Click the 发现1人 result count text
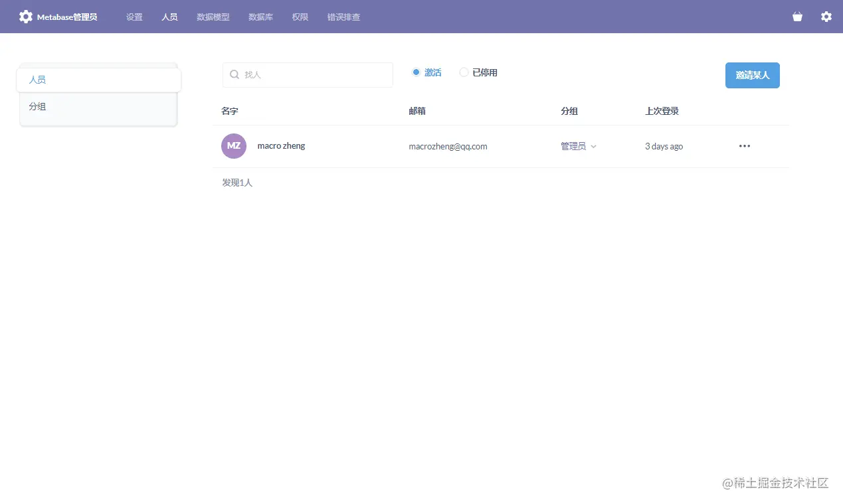 [x=237, y=183]
